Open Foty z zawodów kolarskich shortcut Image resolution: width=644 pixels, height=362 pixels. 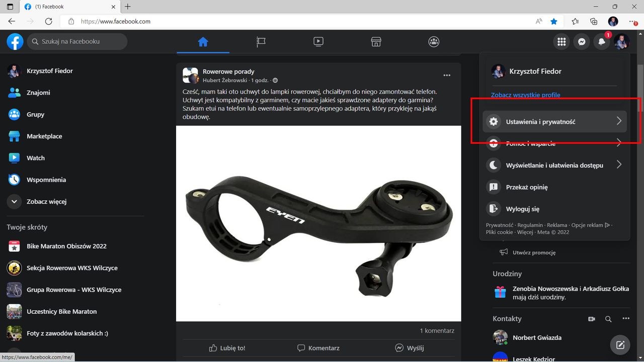tap(74, 333)
